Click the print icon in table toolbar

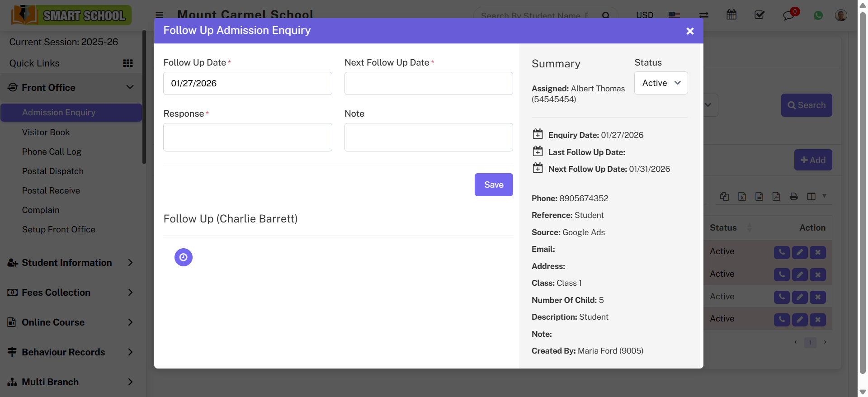pyautogui.click(x=793, y=196)
